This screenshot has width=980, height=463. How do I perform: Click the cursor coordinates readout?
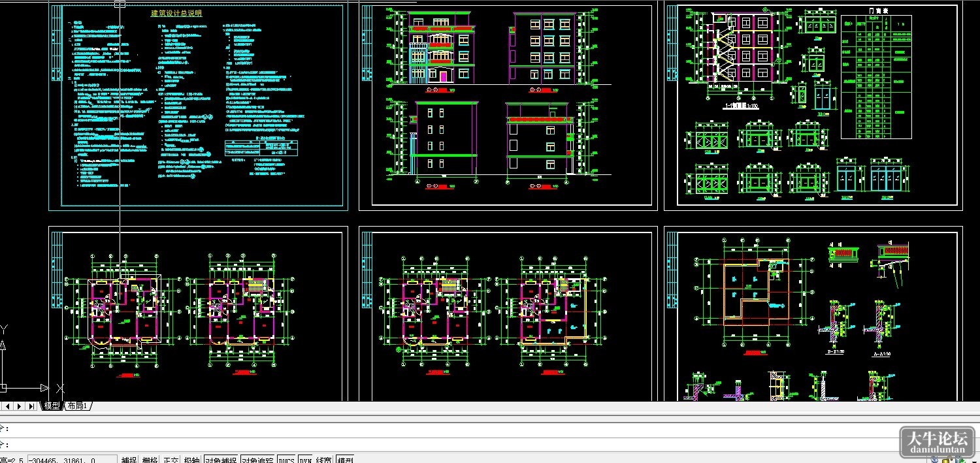point(72,460)
